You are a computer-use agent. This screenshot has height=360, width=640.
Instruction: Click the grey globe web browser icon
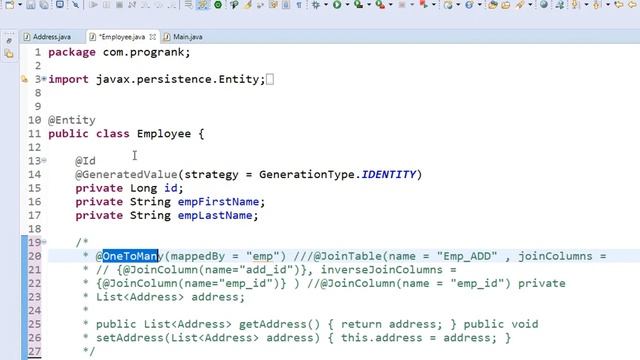[x=544, y=4]
